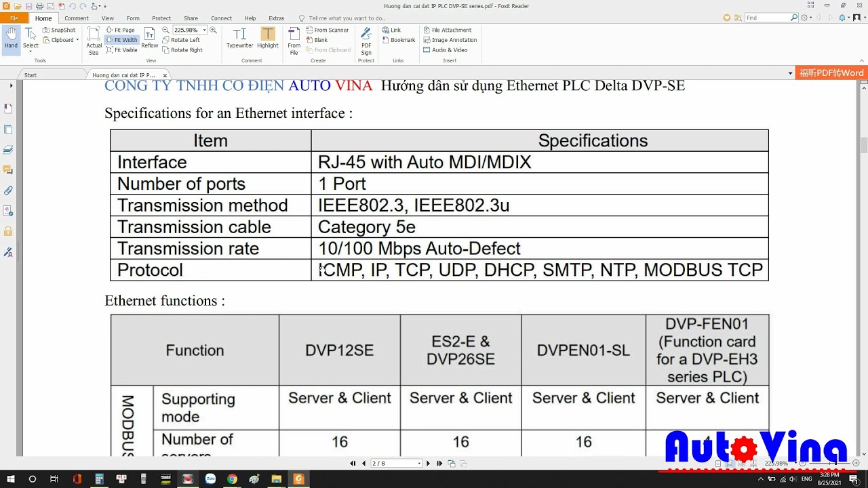Image resolution: width=868 pixels, height=488 pixels.
Task: Enable Reflow view
Action: [x=150, y=38]
